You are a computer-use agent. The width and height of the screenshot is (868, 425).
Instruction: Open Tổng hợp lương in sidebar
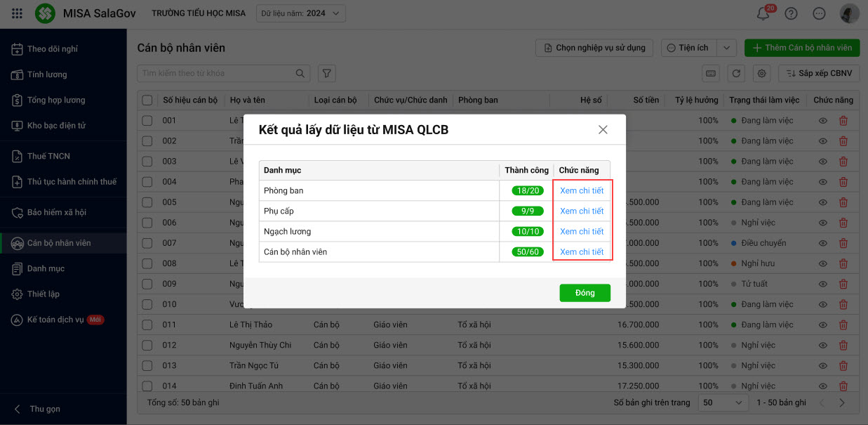pos(63,100)
